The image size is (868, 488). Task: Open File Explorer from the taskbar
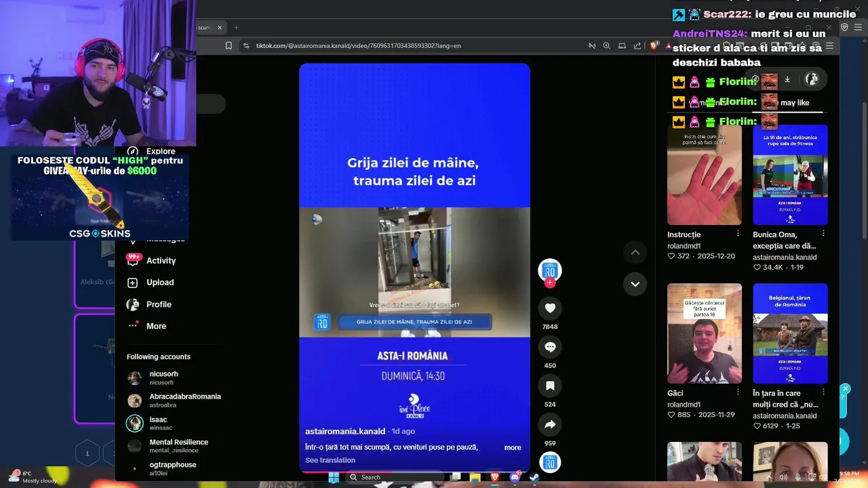click(475, 477)
